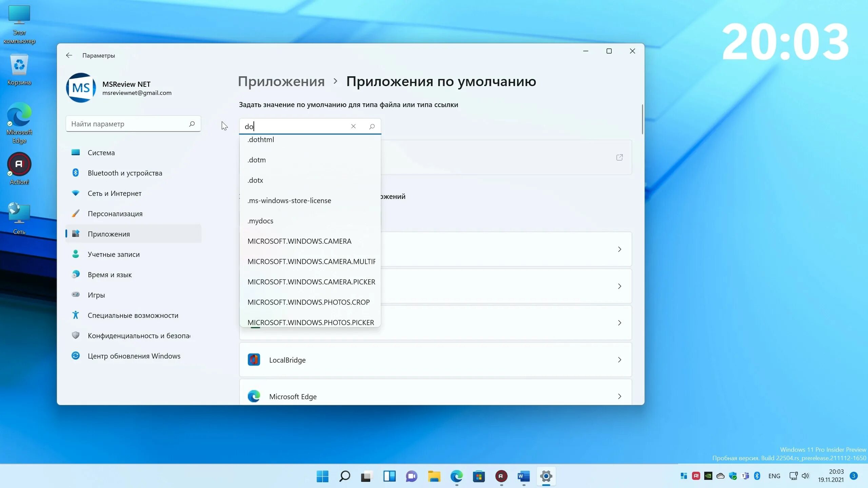The height and width of the screenshot is (488, 868).
Task: Select '.dotx' suggestion
Action: pyautogui.click(x=310, y=180)
